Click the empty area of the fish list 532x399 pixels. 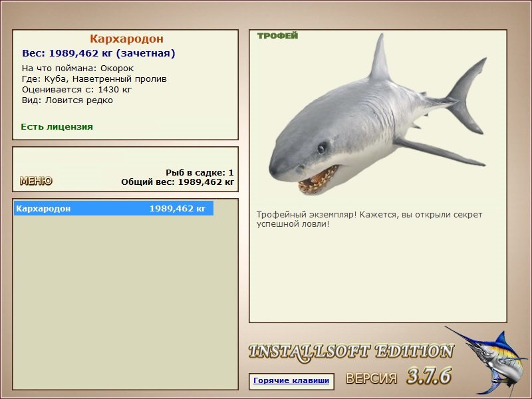coord(125,302)
